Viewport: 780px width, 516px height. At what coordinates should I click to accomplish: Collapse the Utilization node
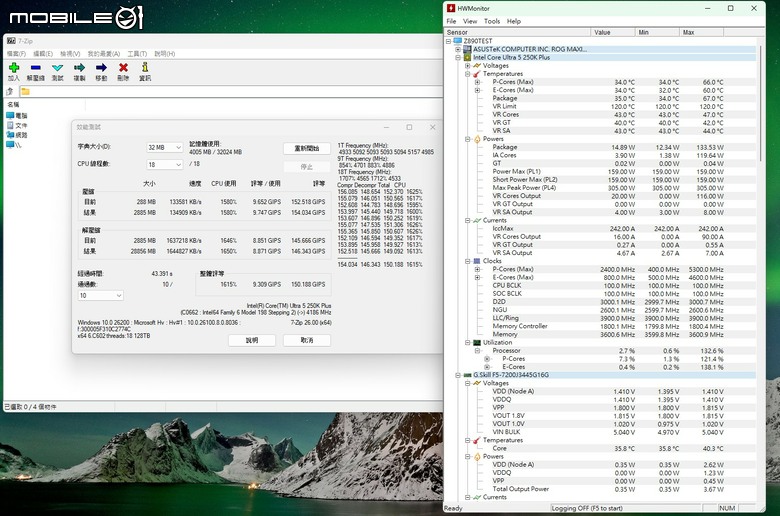(468, 342)
